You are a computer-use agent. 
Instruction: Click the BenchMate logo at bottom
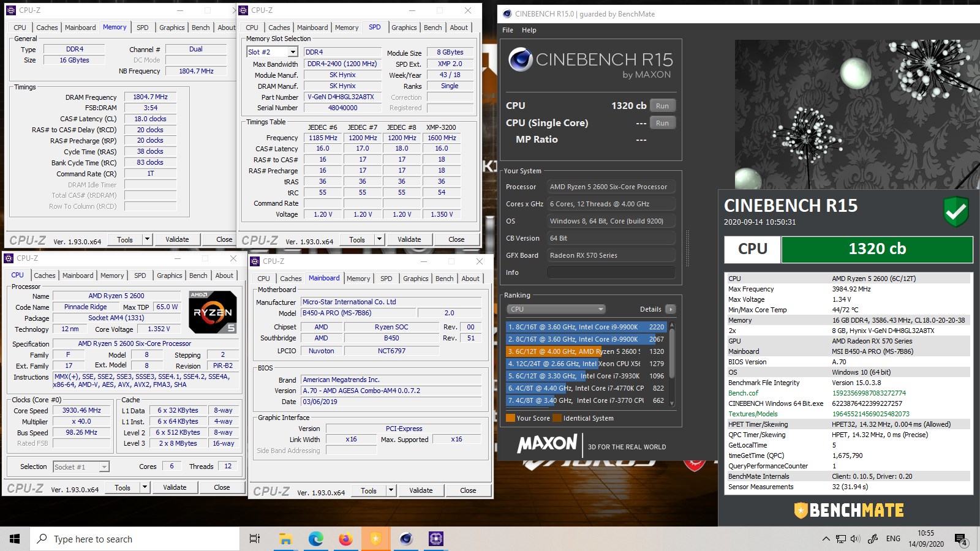click(849, 510)
